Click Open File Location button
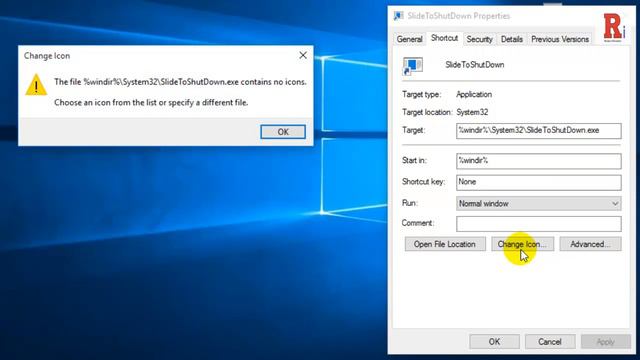The image size is (640, 360). (445, 244)
